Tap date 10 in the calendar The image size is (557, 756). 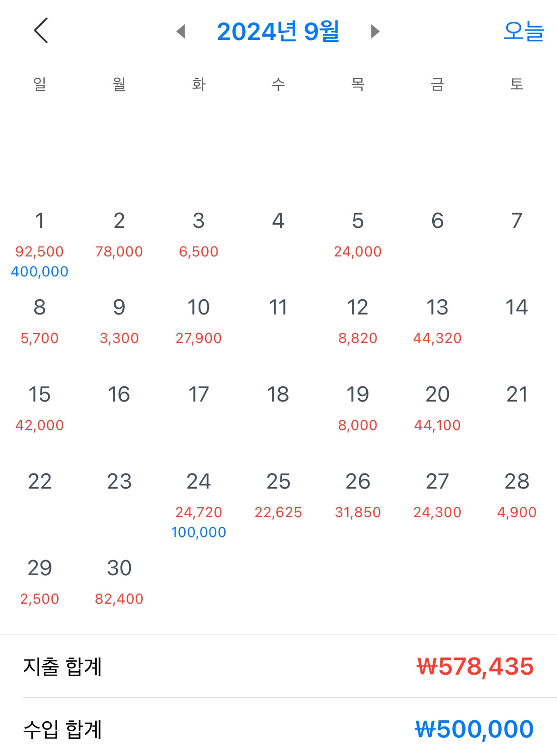(x=199, y=307)
